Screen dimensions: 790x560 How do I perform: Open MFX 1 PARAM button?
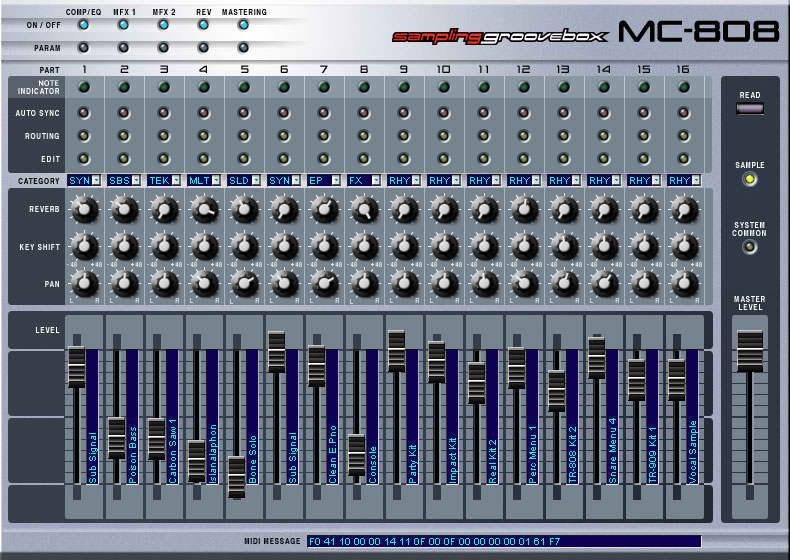click(x=123, y=48)
